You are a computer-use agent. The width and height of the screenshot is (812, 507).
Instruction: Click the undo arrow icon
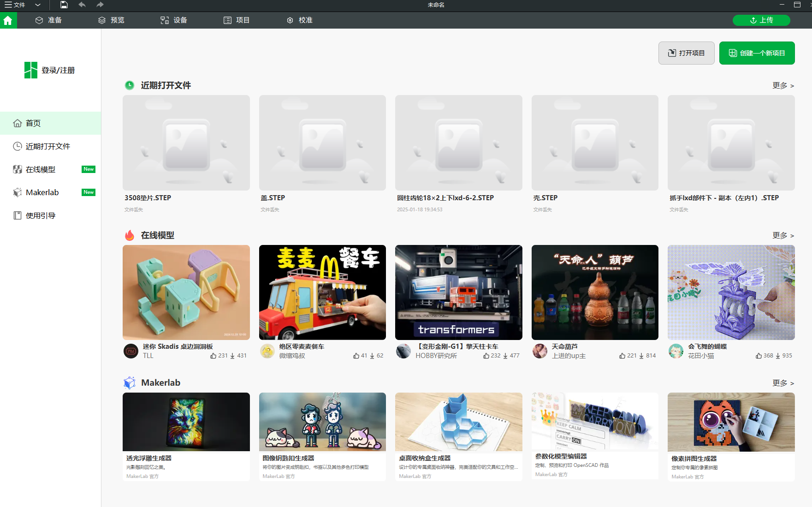point(82,5)
